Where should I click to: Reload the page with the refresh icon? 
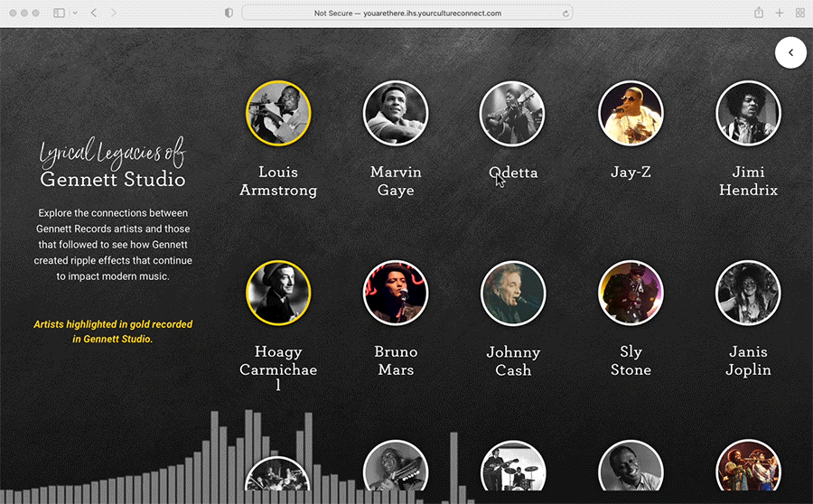565,14
